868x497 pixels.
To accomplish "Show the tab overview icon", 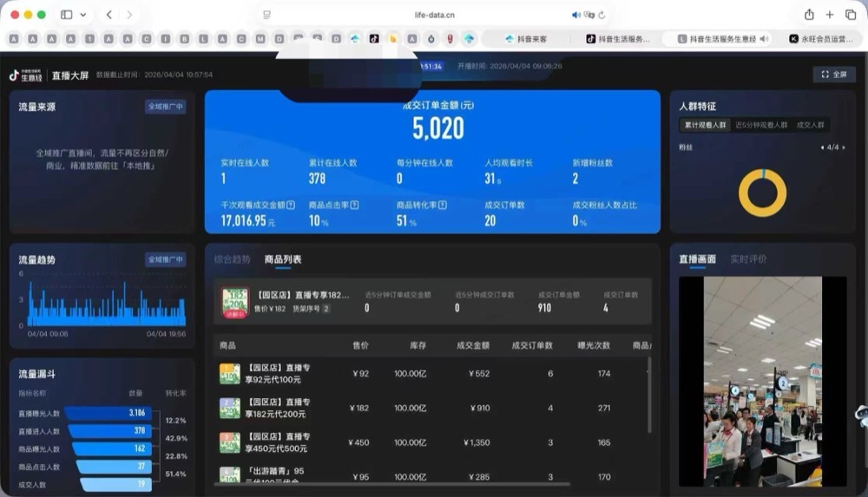I will click(x=851, y=15).
